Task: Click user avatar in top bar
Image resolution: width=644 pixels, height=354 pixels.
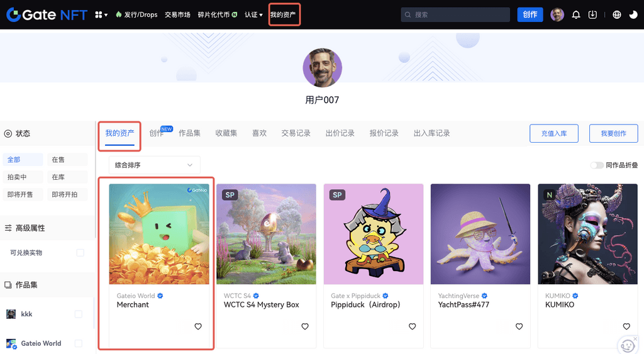Action: click(x=557, y=14)
